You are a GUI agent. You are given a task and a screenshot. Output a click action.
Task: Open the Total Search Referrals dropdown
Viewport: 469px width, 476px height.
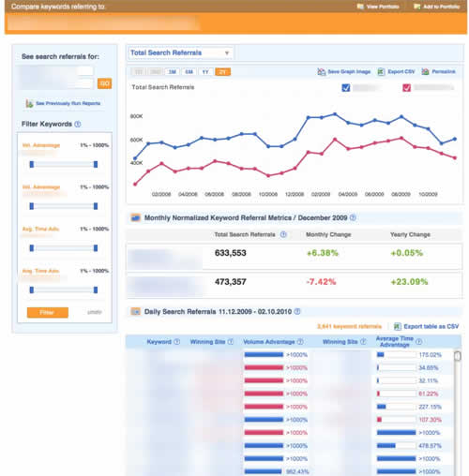pos(180,52)
